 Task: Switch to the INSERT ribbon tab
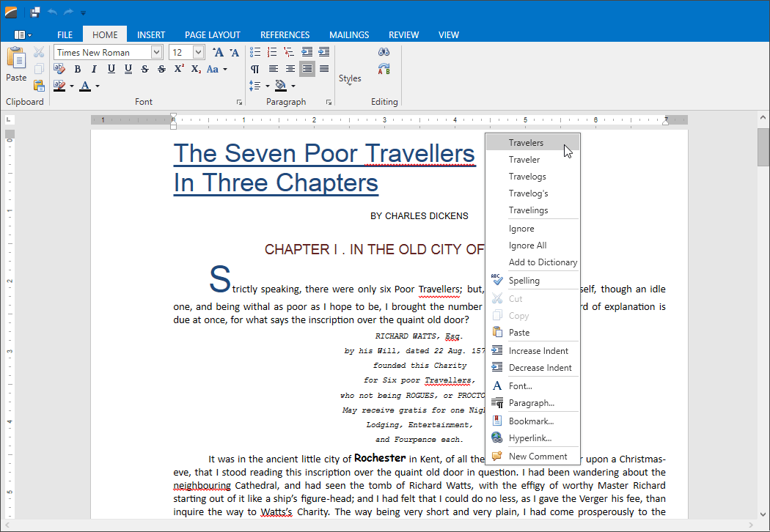(x=151, y=34)
